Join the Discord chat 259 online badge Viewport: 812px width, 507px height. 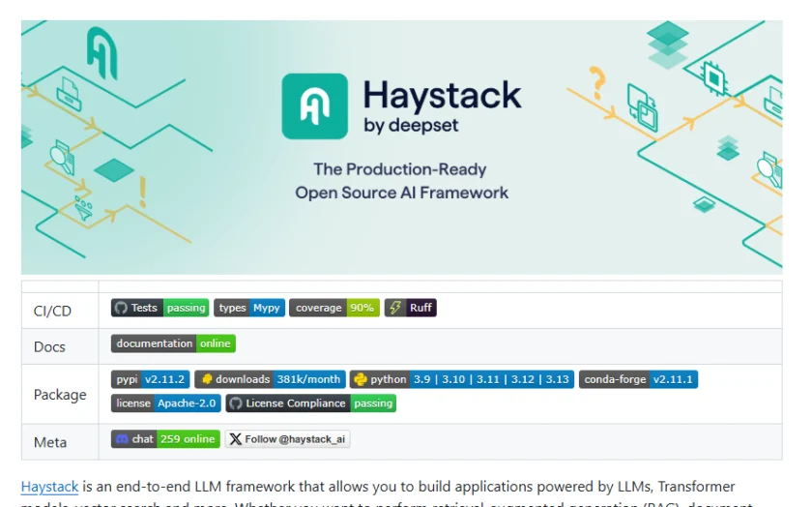165,439
